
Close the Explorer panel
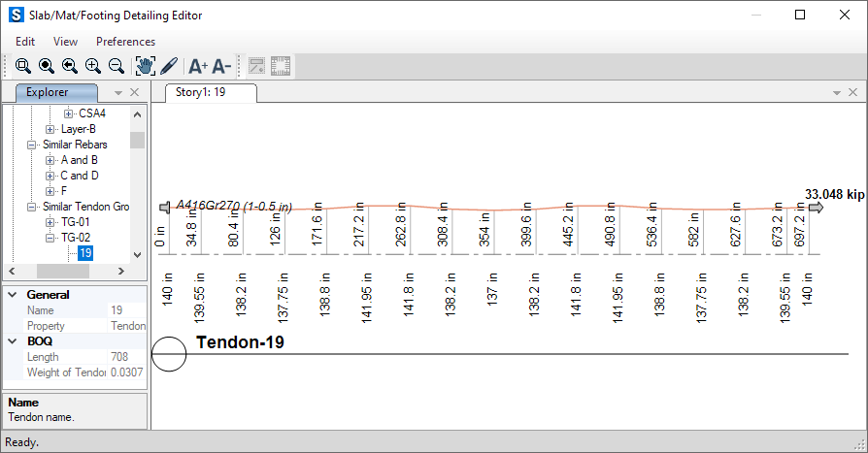tap(135, 92)
